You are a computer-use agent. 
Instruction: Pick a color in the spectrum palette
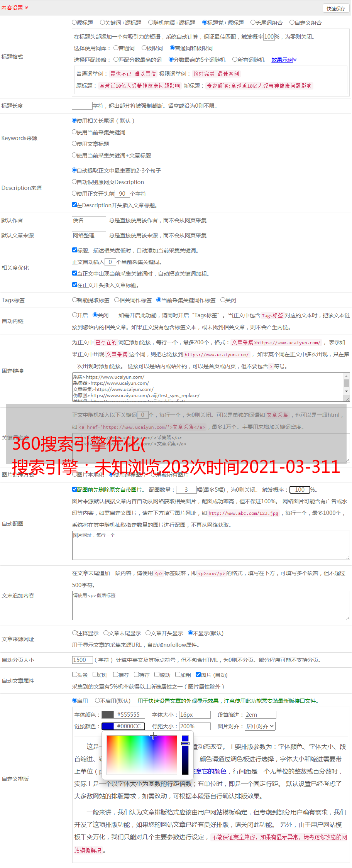tap(142, 755)
